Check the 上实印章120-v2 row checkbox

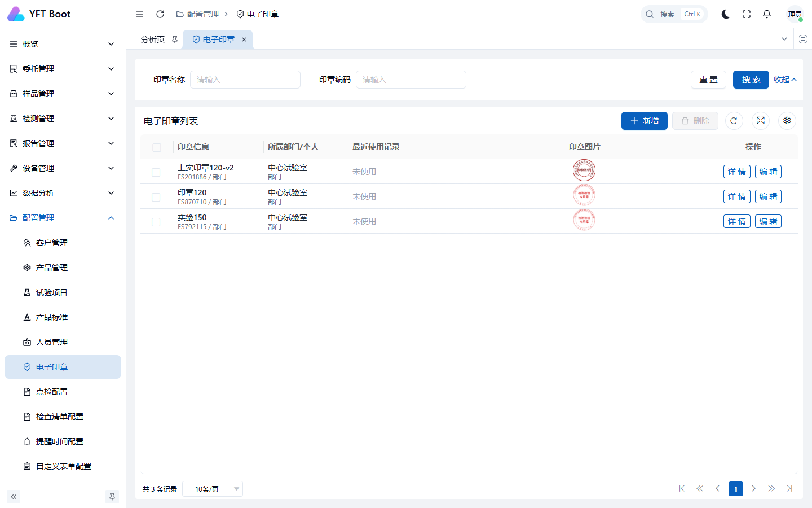coord(156,172)
